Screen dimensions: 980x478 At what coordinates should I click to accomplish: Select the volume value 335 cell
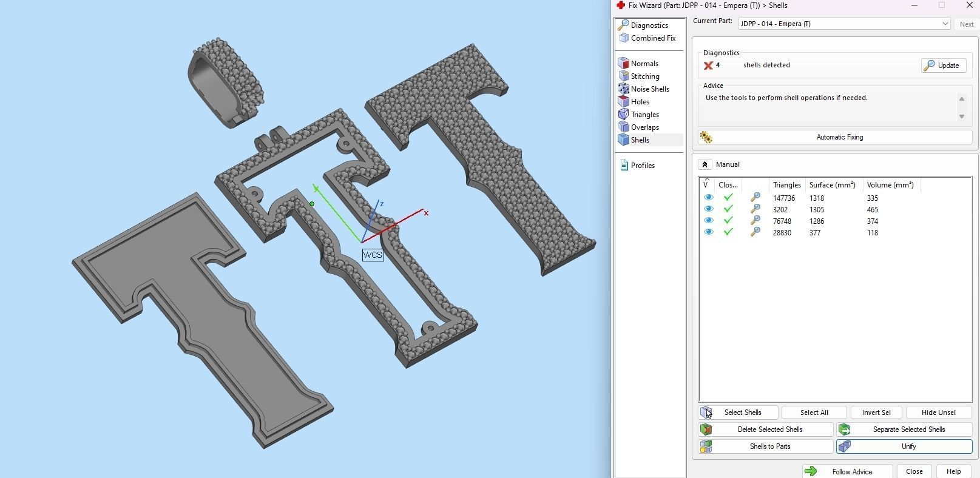873,198
